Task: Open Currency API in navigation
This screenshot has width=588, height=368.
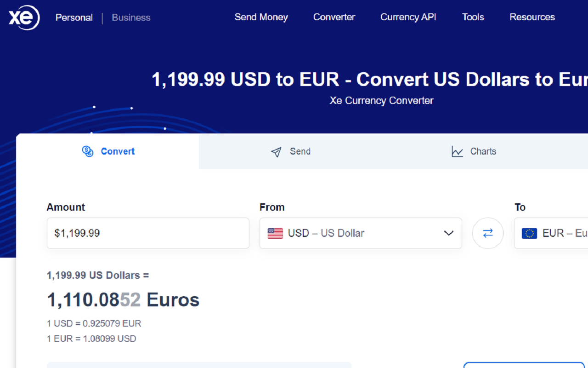Action: (408, 17)
